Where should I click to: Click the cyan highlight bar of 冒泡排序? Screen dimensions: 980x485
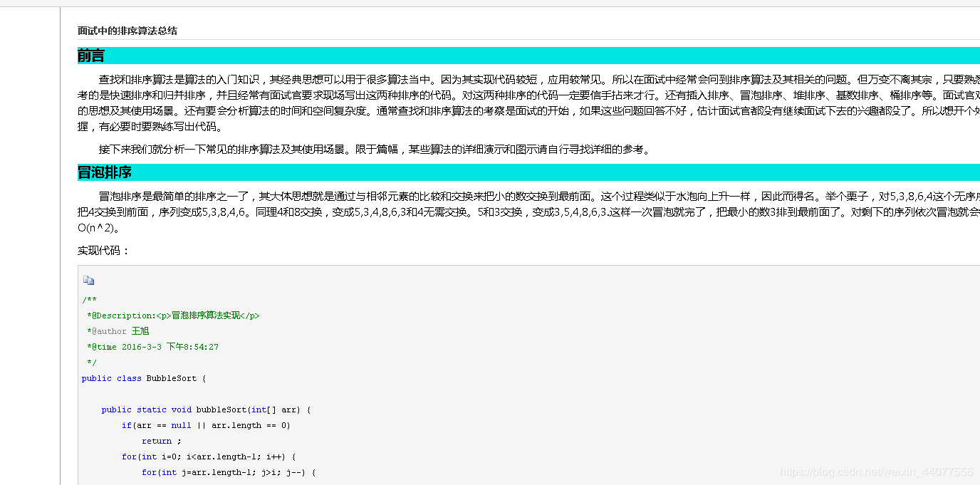(499, 172)
